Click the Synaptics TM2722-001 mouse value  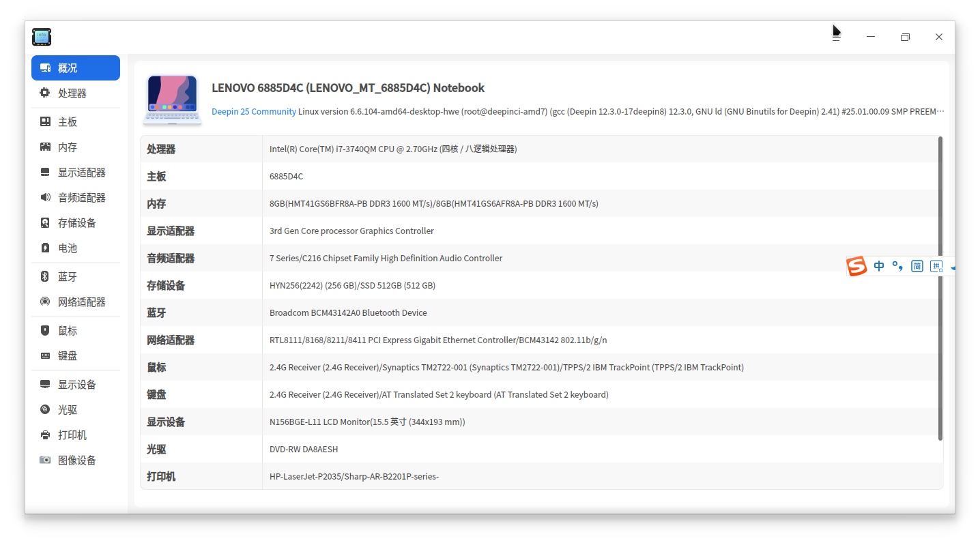506,368
